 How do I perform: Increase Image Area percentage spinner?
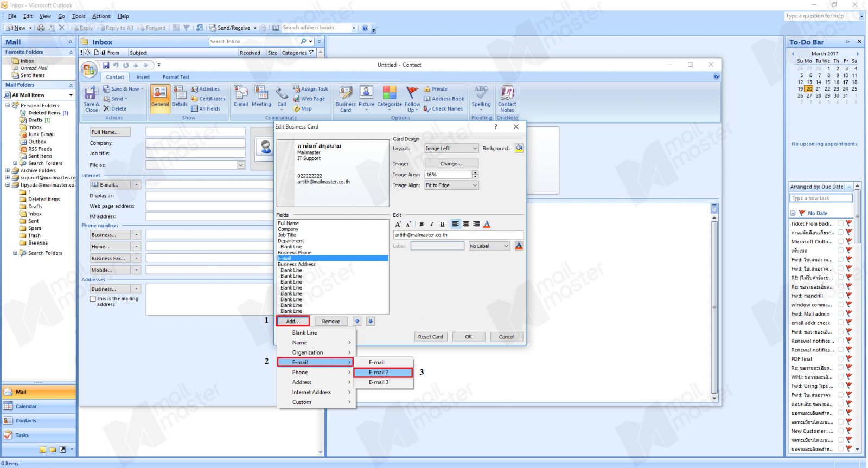coord(475,172)
